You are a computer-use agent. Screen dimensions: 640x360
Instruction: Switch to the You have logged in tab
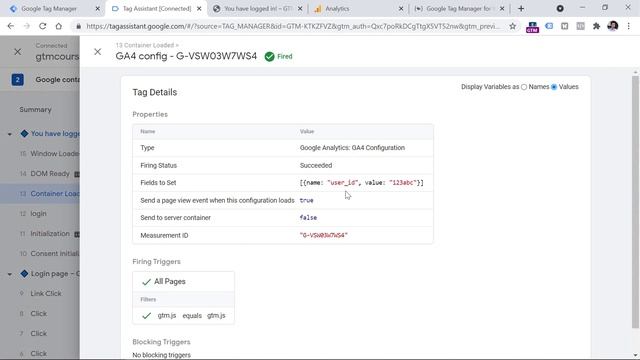[x=257, y=9]
